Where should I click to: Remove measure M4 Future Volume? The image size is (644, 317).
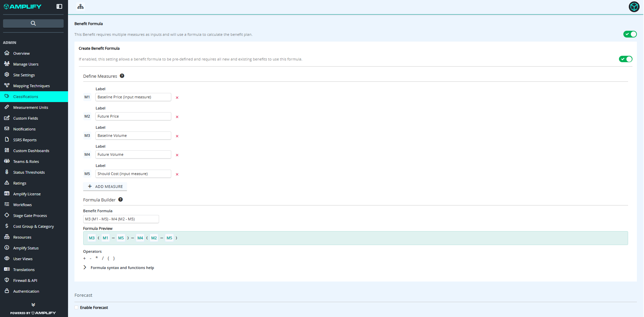coord(177,155)
